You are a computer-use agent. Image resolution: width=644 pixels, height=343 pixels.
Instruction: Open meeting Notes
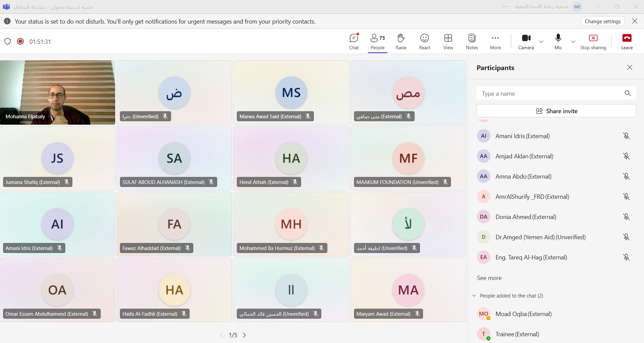tap(472, 41)
